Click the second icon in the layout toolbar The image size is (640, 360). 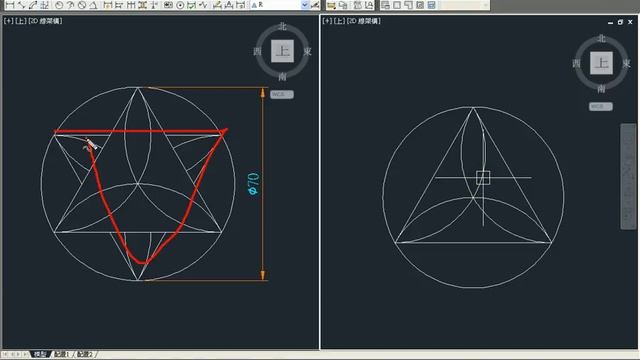pos(343,5)
